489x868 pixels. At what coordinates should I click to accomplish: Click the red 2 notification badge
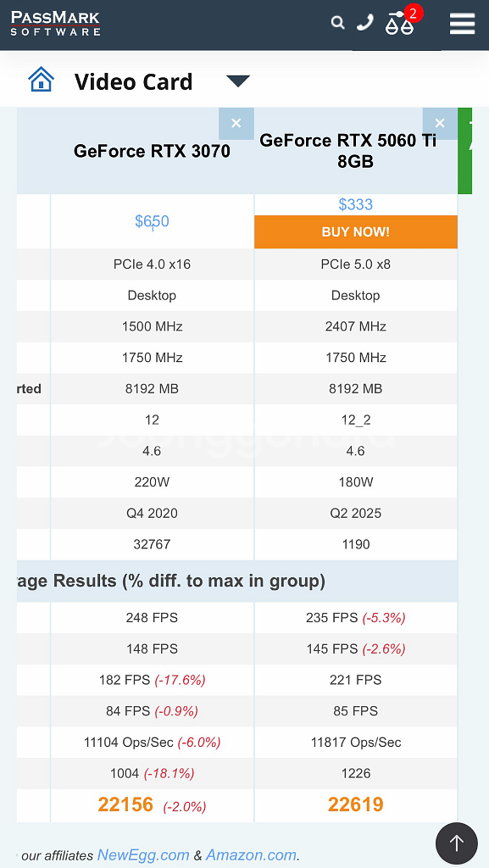tap(412, 13)
